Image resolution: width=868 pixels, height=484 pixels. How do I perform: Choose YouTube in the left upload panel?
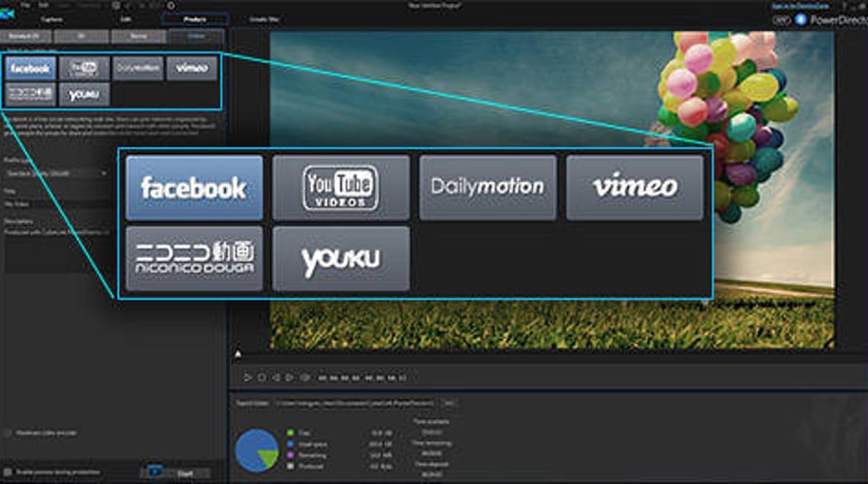[x=84, y=68]
